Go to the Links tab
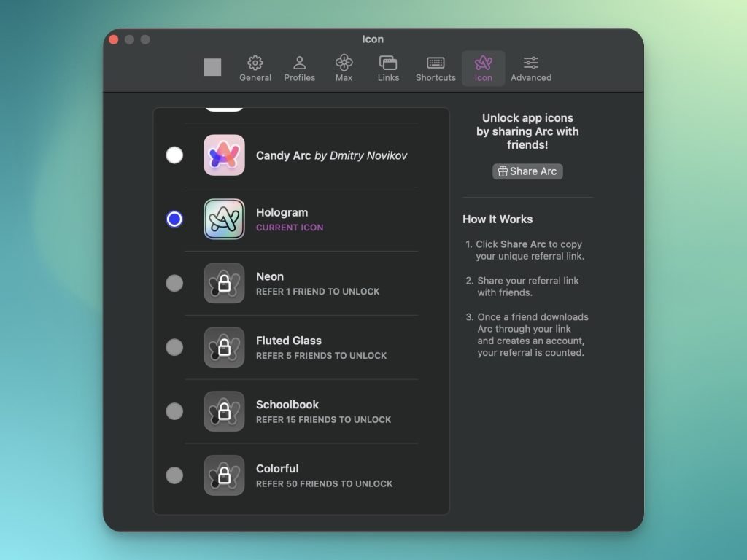This screenshot has width=747, height=560. pos(388,69)
